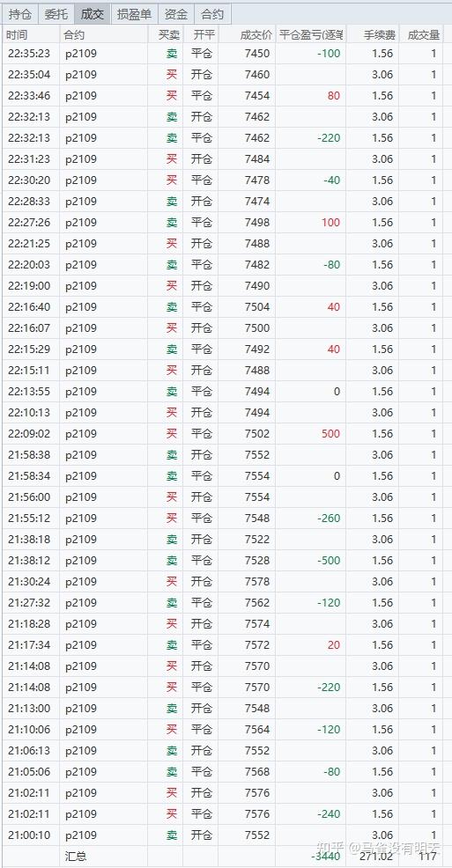Screen dimensions: 452x868
Task: Open the 合约 tab
Action: coord(212,14)
